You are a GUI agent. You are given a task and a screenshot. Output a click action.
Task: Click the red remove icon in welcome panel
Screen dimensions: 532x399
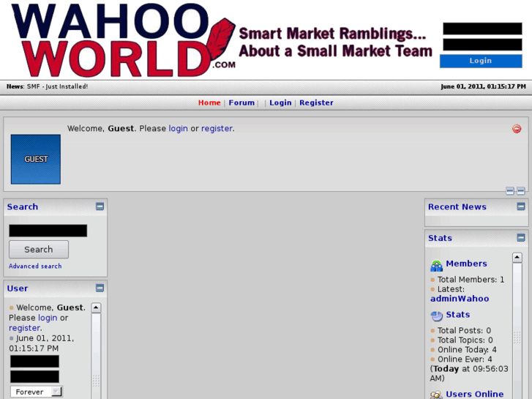pos(517,129)
